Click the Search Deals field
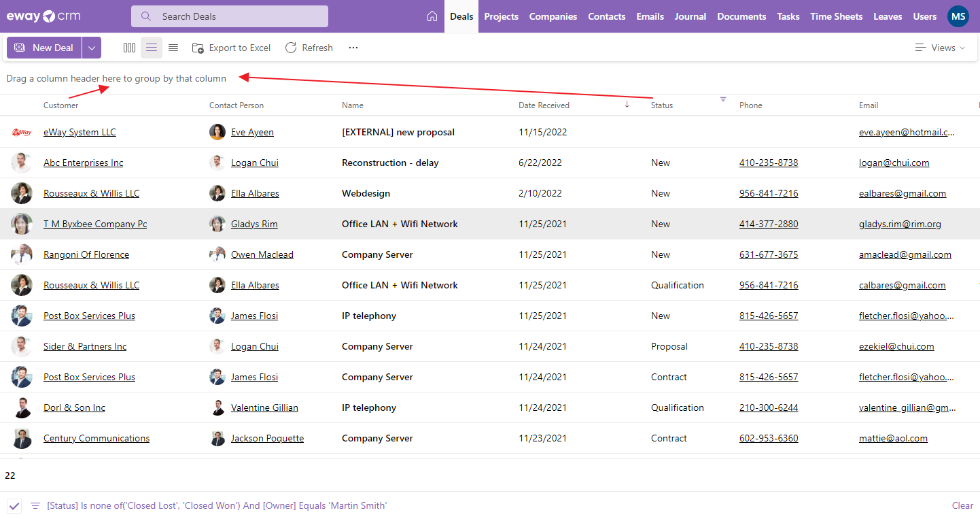The image size is (980, 519). 230,16
